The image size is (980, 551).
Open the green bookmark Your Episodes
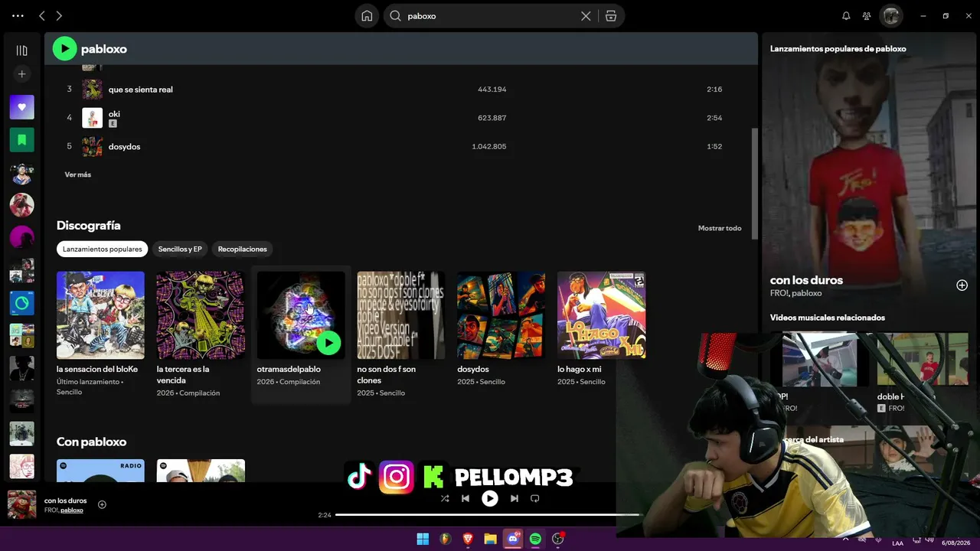(x=21, y=140)
